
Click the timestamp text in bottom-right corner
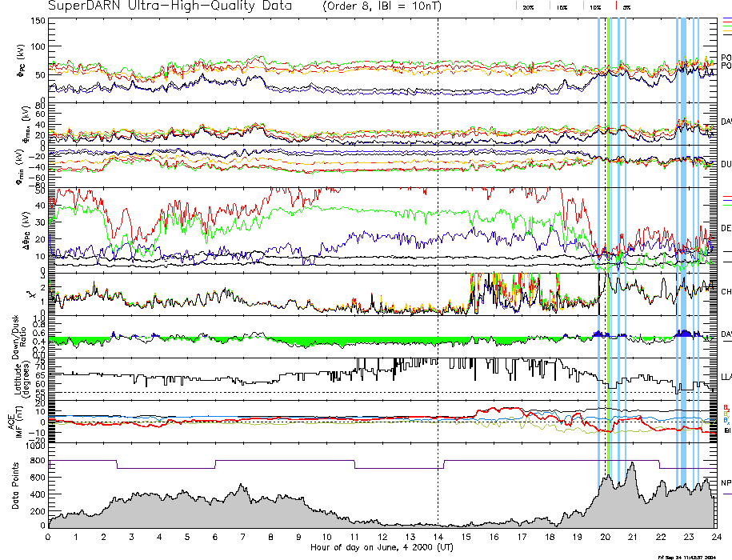[x=686, y=556]
